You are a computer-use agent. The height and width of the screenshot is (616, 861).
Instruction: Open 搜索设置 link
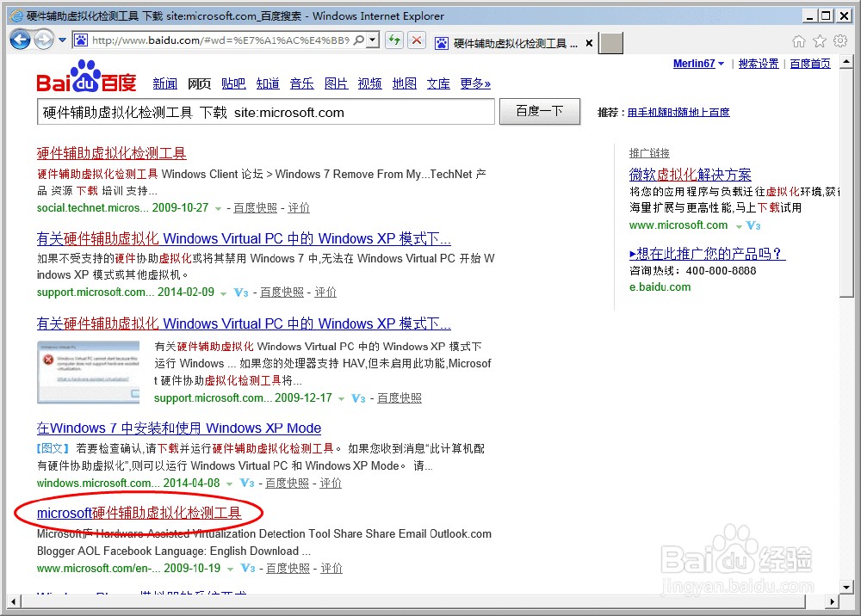click(759, 64)
